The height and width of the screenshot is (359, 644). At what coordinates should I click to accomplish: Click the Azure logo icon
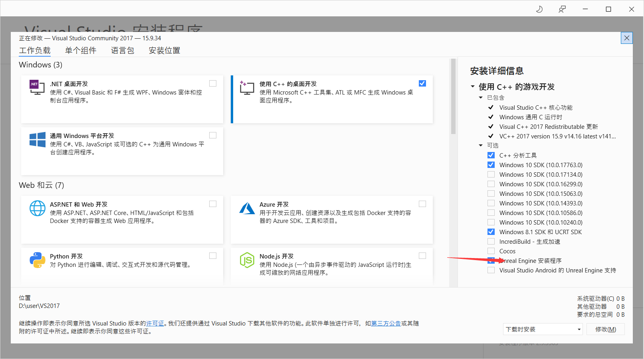point(247,208)
